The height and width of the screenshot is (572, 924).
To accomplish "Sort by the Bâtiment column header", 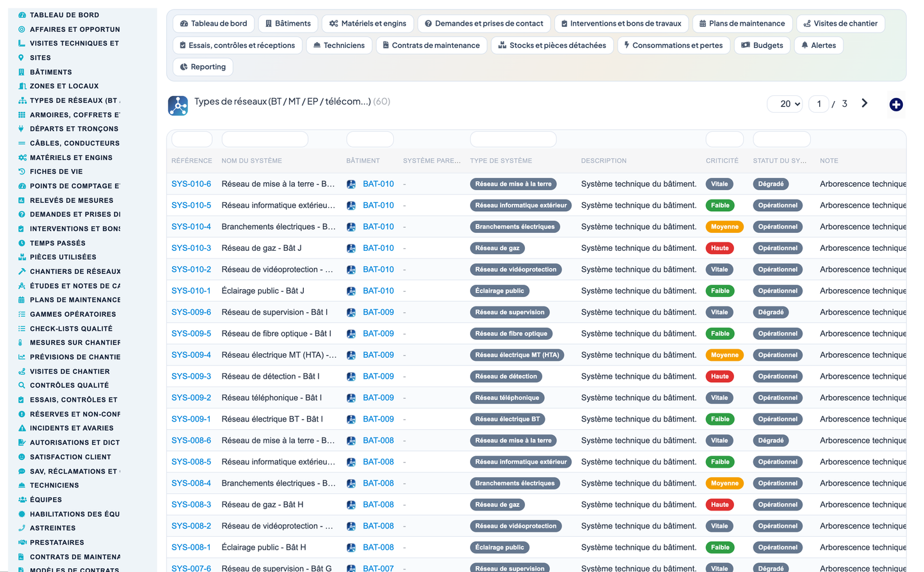I will click(363, 161).
